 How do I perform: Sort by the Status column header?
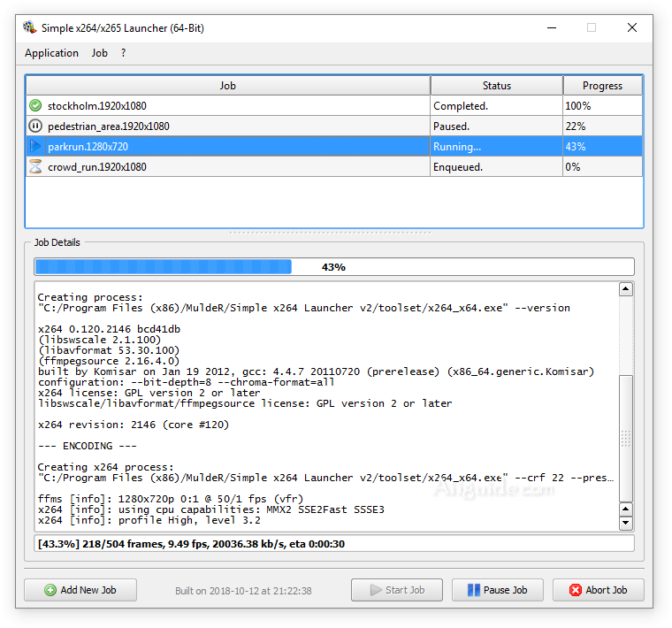(x=497, y=86)
